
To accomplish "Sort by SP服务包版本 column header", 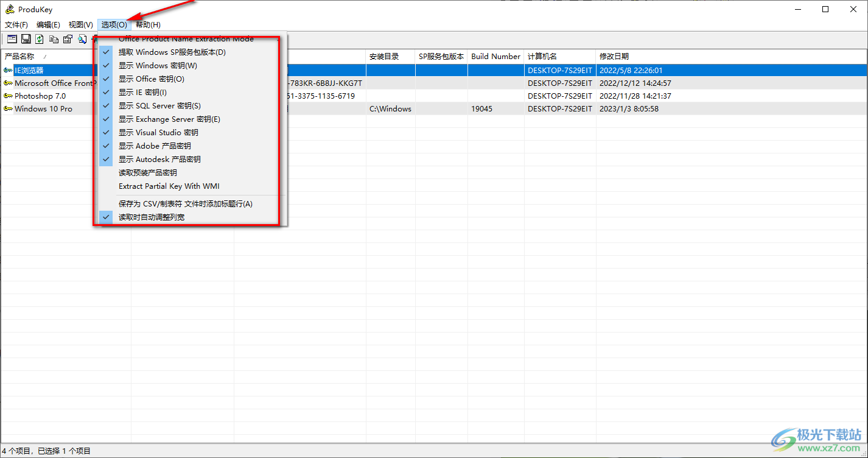I will [x=441, y=57].
